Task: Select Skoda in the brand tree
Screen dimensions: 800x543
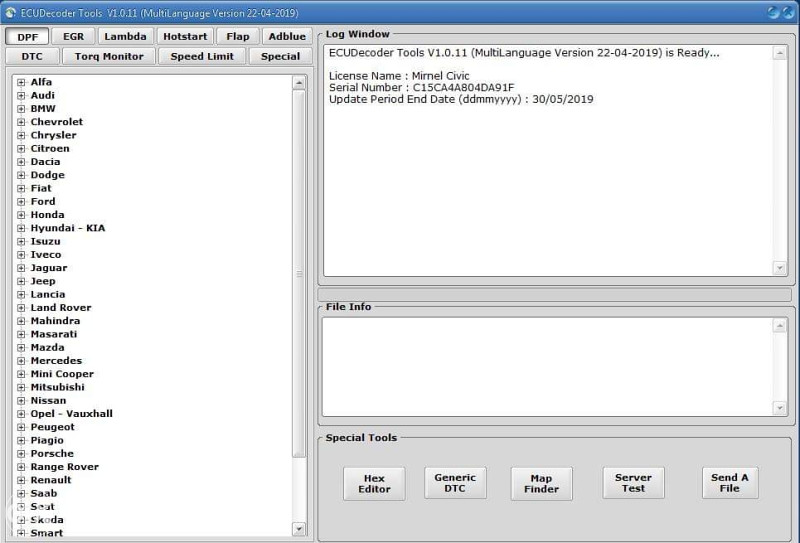Action: pyautogui.click(x=47, y=520)
